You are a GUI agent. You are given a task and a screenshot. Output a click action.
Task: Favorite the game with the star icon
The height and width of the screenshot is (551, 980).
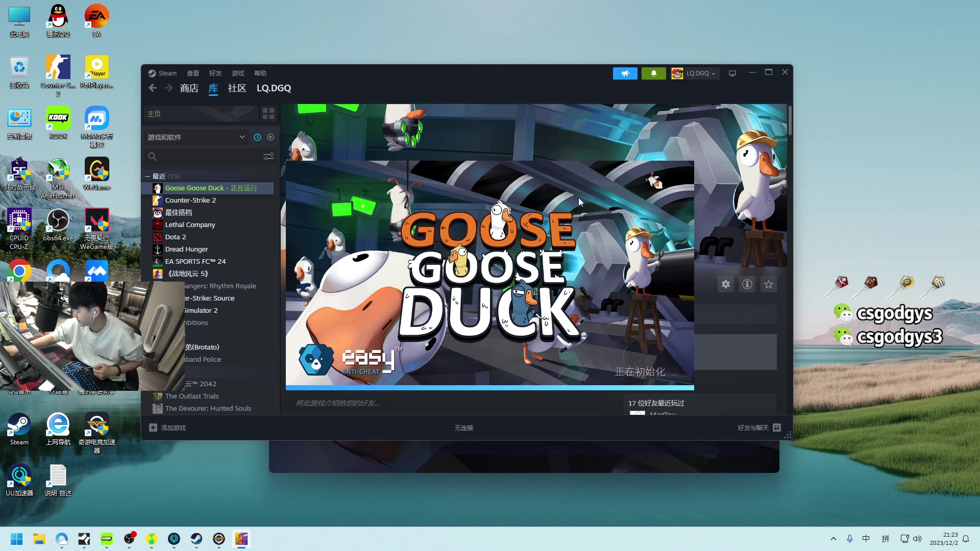click(769, 284)
